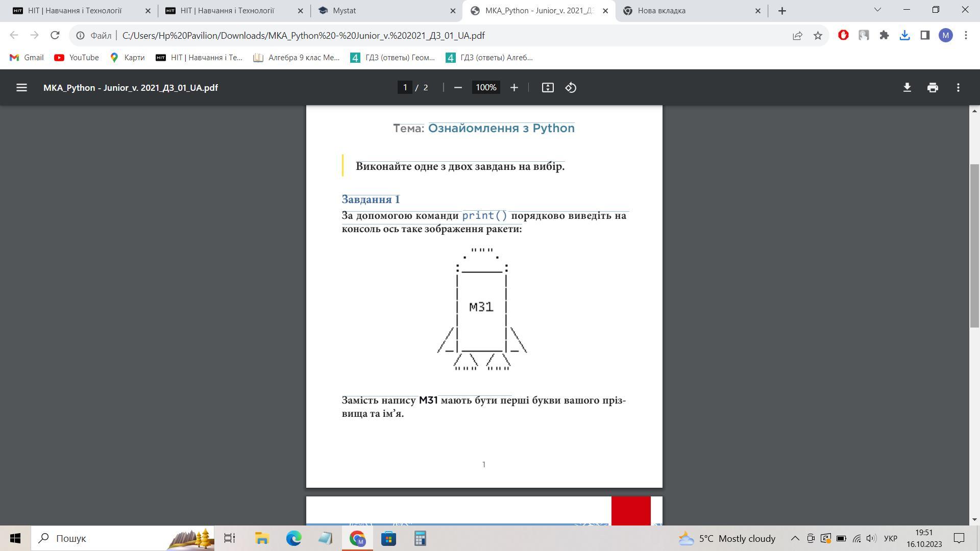Viewport: 980px width, 551px height.
Task: Click the PDF zoom out button
Action: pos(458,88)
